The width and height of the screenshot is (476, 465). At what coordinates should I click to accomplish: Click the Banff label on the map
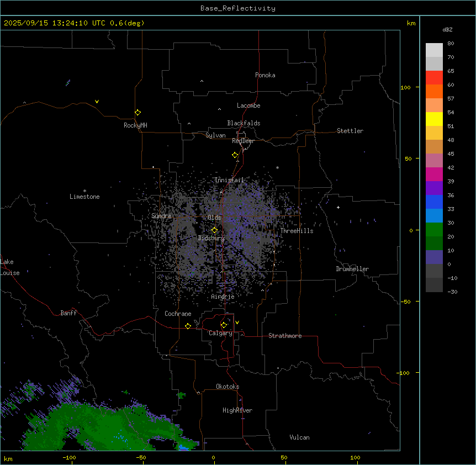click(68, 313)
